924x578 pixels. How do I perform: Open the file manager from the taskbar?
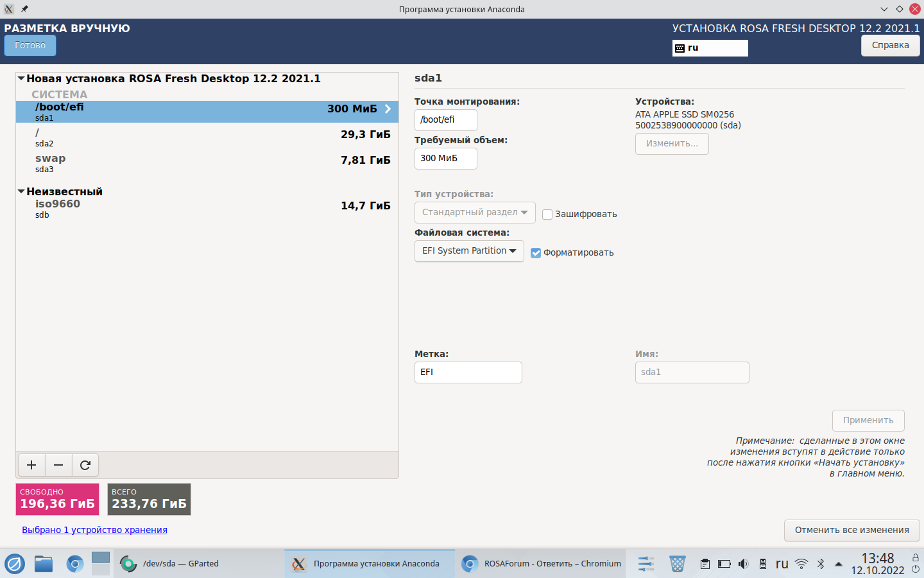[44, 564]
